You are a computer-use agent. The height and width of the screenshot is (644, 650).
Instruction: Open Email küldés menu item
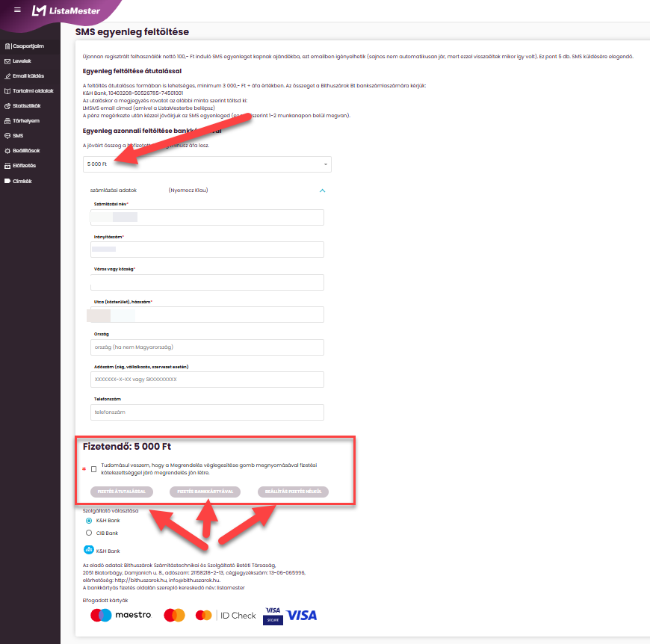(x=30, y=76)
